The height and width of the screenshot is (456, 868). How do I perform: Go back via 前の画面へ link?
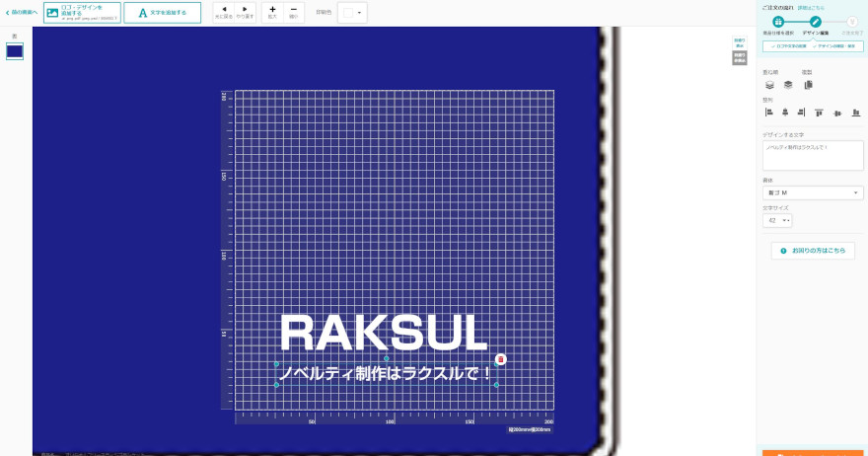pos(21,12)
